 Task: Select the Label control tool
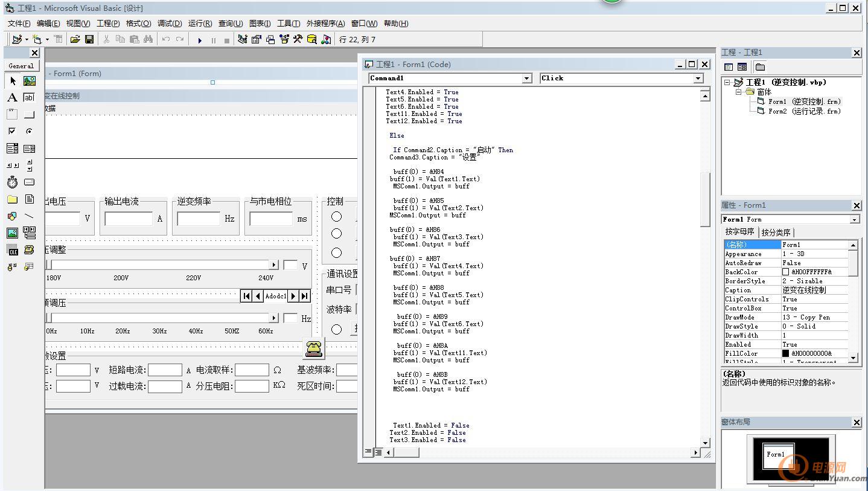tap(13, 97)
